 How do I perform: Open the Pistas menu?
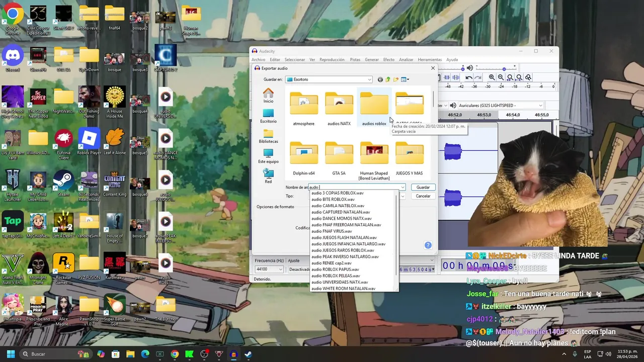[355, 60]
